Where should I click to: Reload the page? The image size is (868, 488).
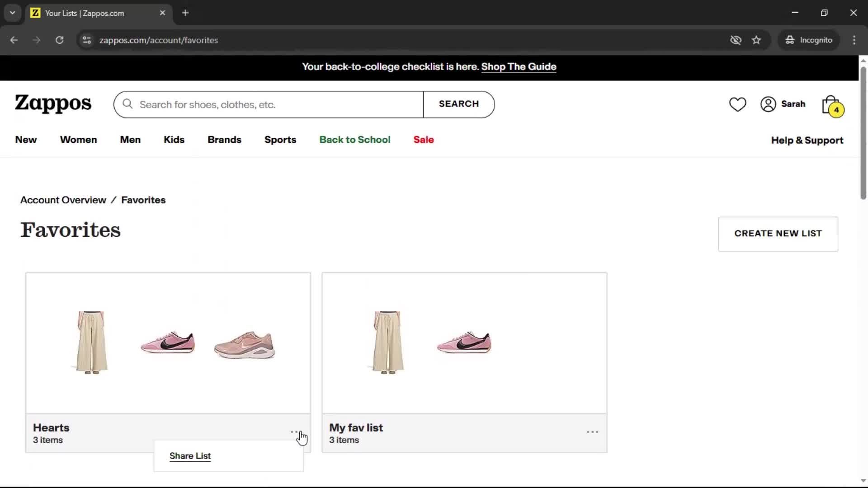pos(59,40)
